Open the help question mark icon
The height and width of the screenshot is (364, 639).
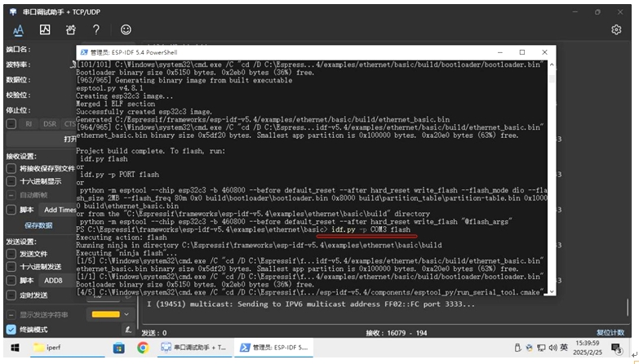pyautogui.click(x=96, y=29)
